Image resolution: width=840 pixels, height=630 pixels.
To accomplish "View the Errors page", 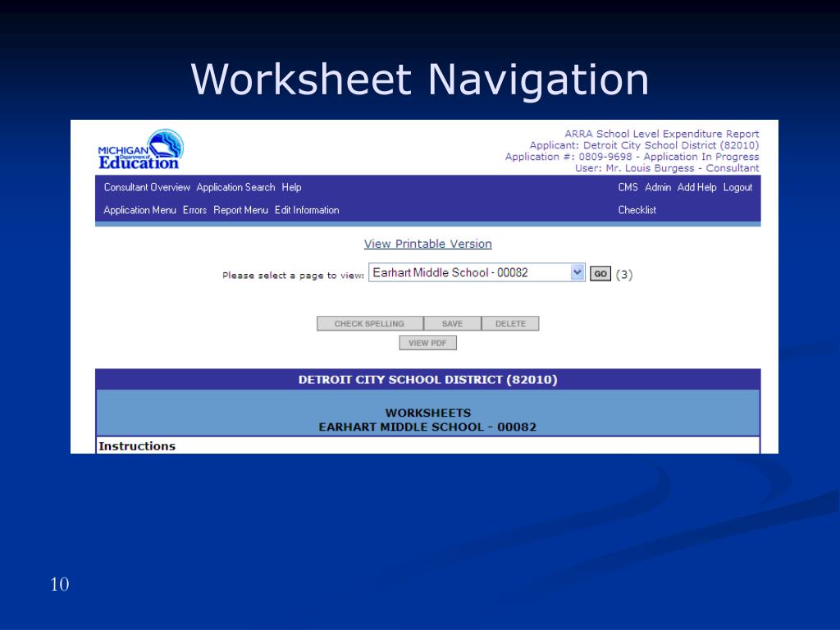I will coord(194,210).
